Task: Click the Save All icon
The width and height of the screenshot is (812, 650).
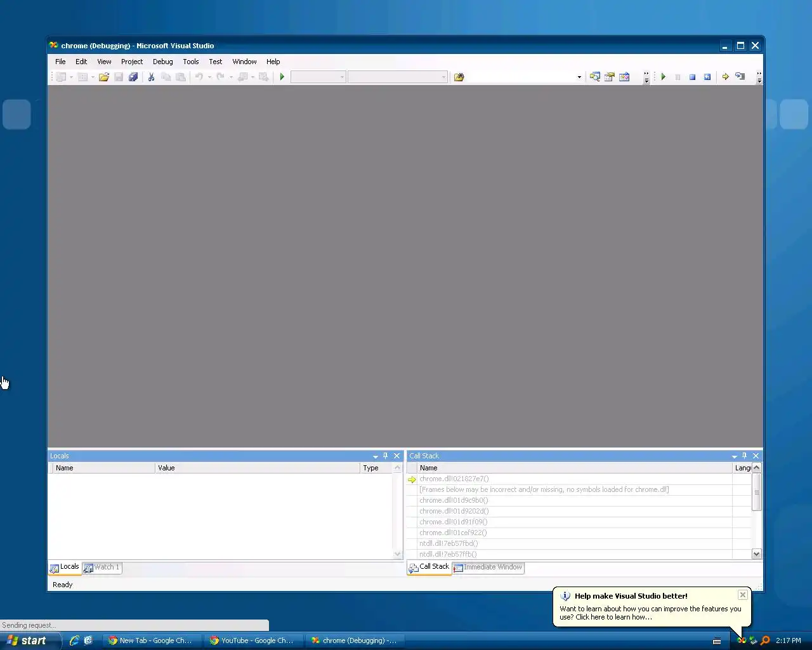Action: tap(133, 77)
